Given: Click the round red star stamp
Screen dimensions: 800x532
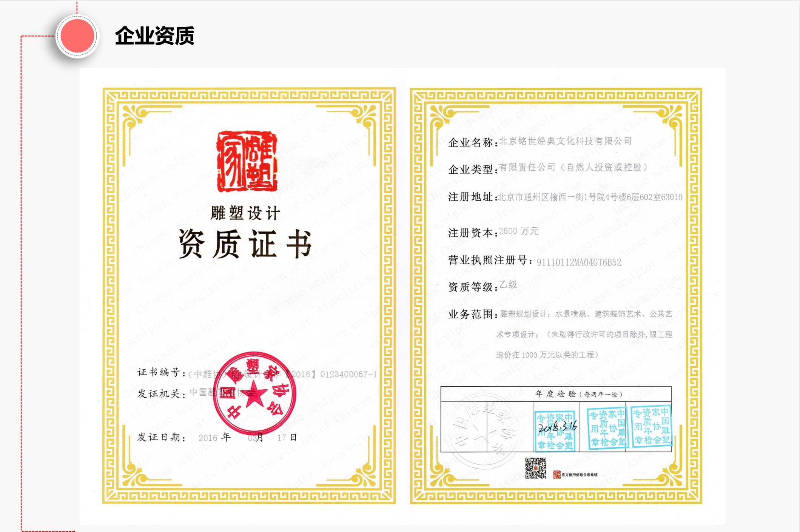Looking at the screenshot, I should [x=254, y=393].
